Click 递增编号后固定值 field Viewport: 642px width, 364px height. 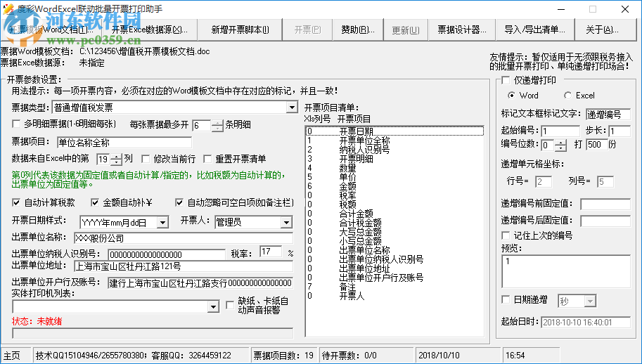tap(605, 221)
